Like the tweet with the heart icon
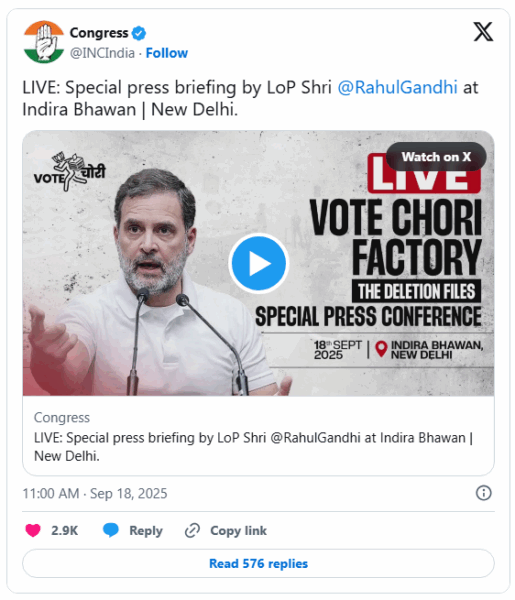The width and height of the screenshot is (515, 600). coord(33,530)
